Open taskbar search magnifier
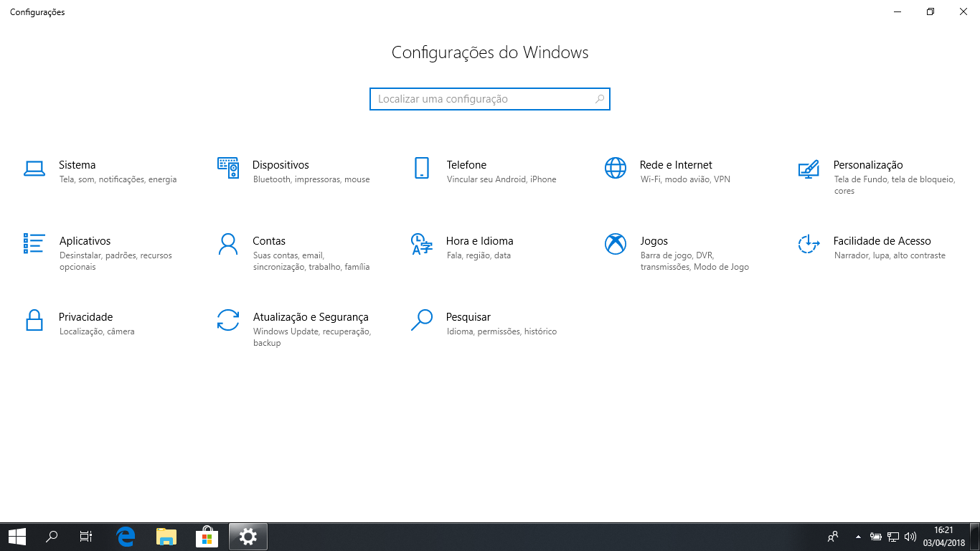The image size is (980, 551). (x=52, y=537)
